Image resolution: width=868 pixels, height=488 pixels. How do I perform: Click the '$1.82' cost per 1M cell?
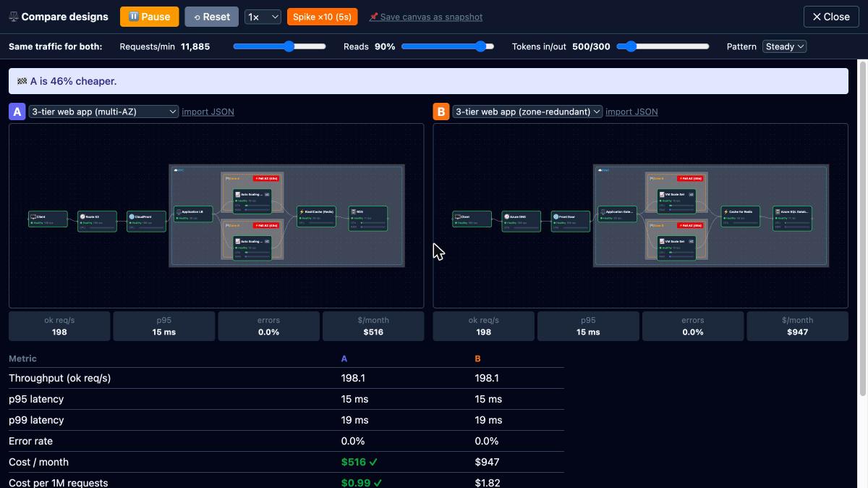[x=487, y=483]
